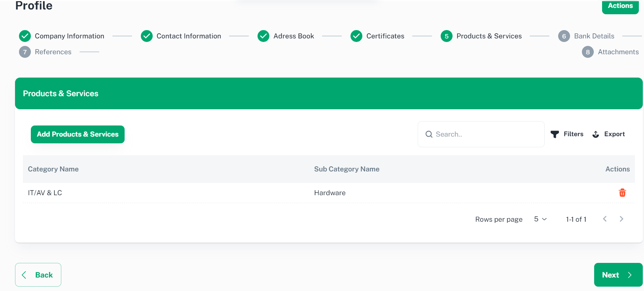Click the Filters funnel icon
The image size is (644, 291).
click(555, 134)
